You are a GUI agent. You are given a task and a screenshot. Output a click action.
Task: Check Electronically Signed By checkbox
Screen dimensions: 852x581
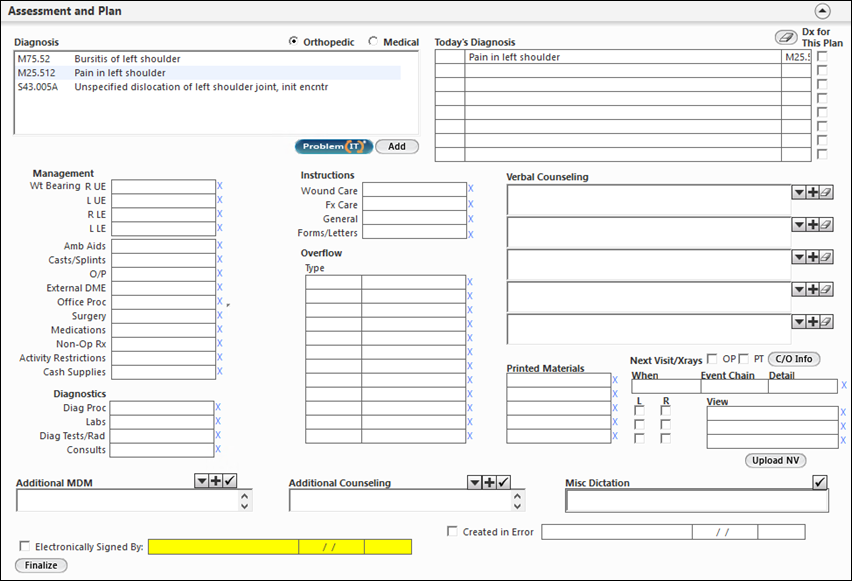(x=24, y=546)
